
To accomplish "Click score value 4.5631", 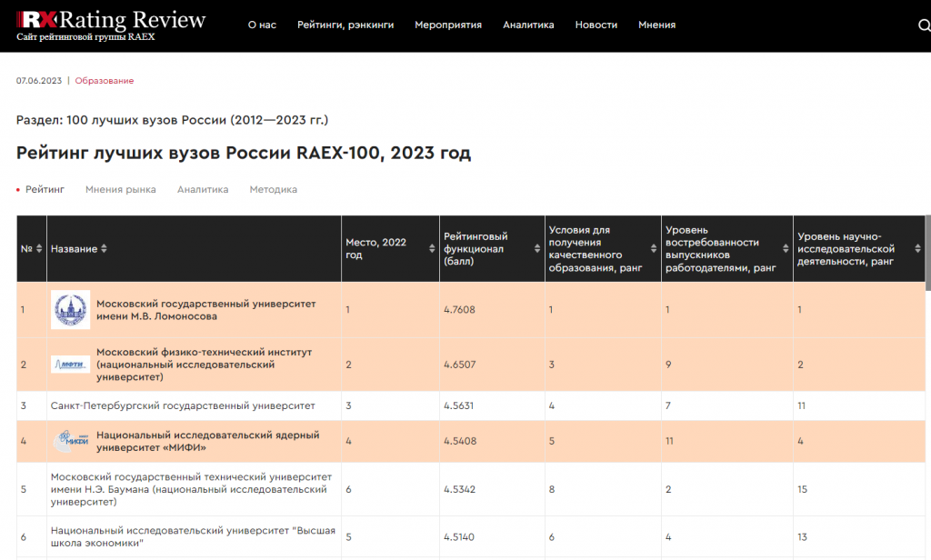I will click(x=458, y=405).
